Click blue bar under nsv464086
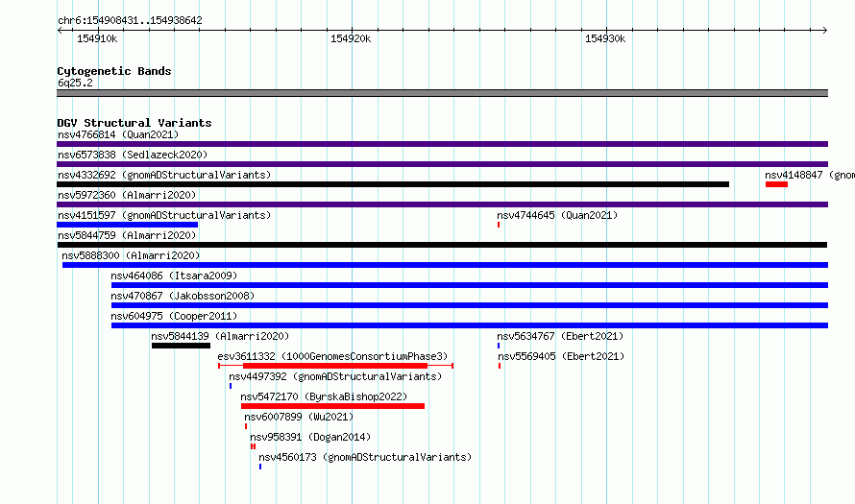 coord(470,285)
